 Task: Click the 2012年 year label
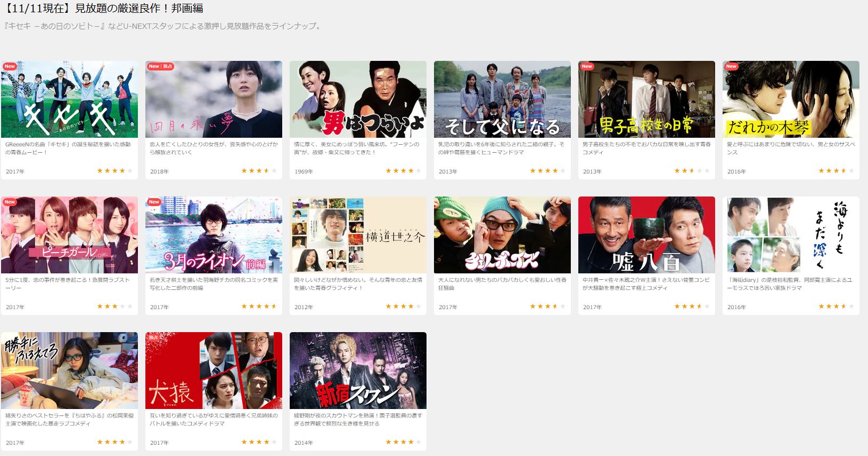(304, 307)
